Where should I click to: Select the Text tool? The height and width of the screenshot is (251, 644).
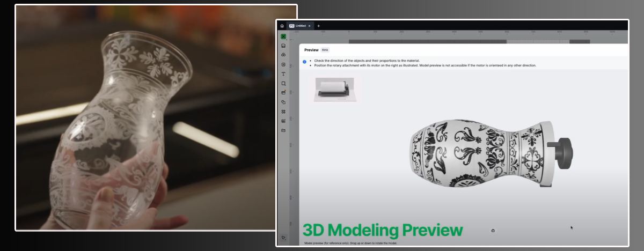pos(283,74)
